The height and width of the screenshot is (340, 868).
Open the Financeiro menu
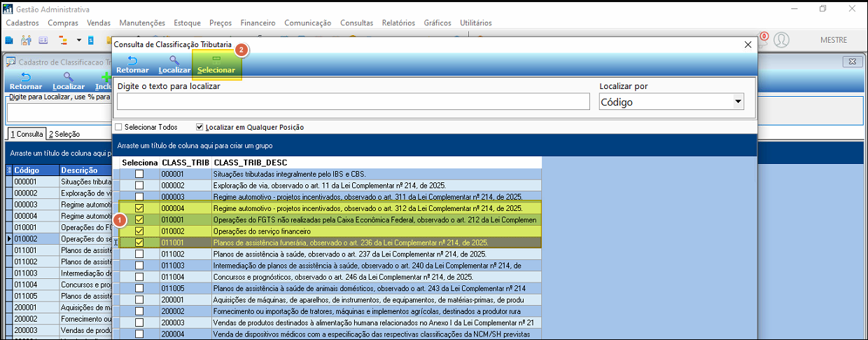(x=259, y=23)
